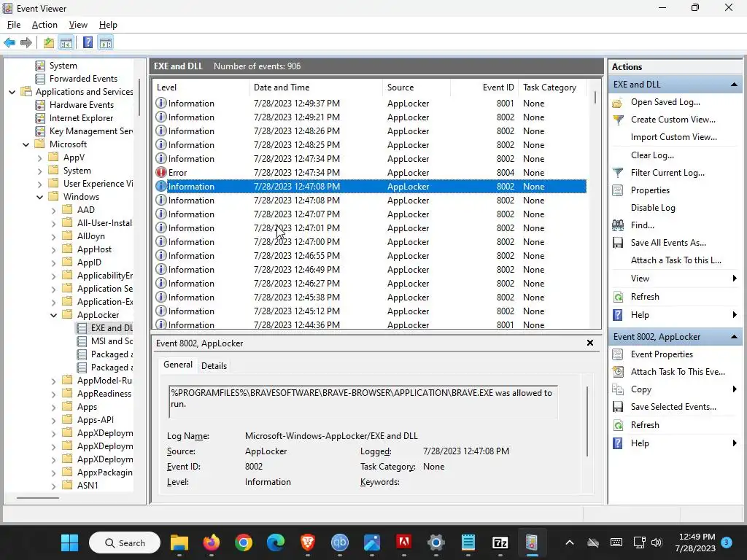747x560 pixels.
Task: Click Save Selected Events icon
Action: click(x=618, y=407)
